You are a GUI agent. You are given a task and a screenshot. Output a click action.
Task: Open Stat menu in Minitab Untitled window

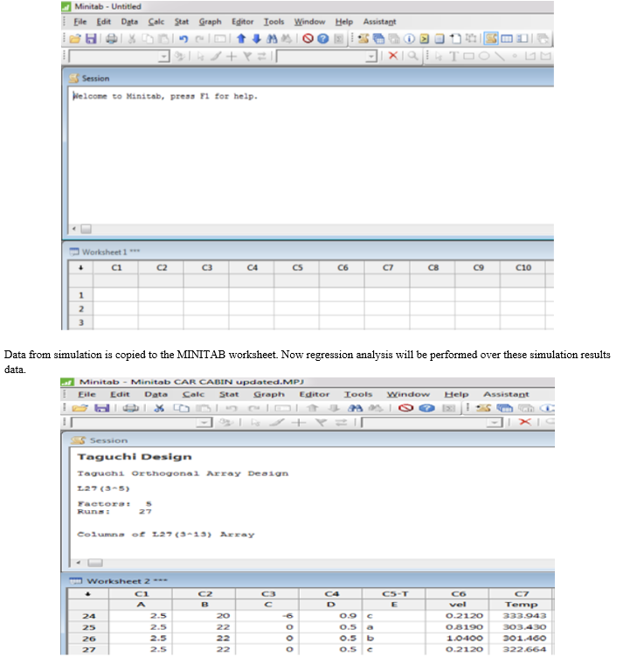(181, 22)
